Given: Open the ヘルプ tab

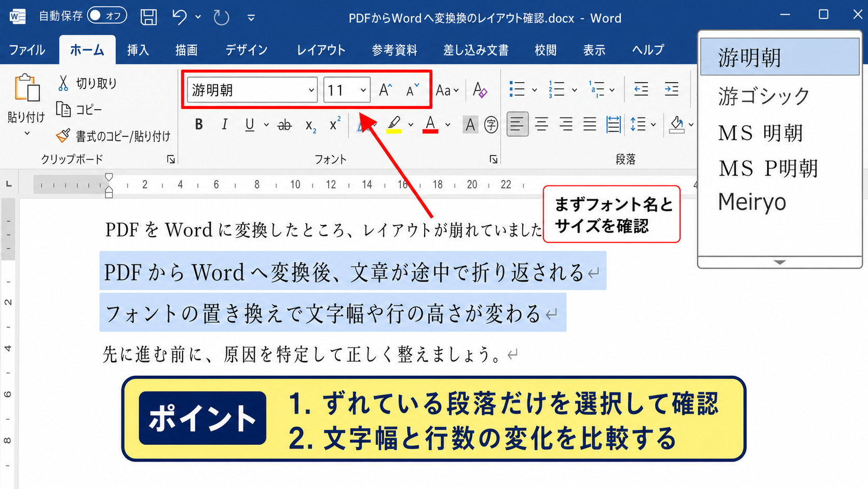Looking at the screenshot, I should tap(648, 50).
